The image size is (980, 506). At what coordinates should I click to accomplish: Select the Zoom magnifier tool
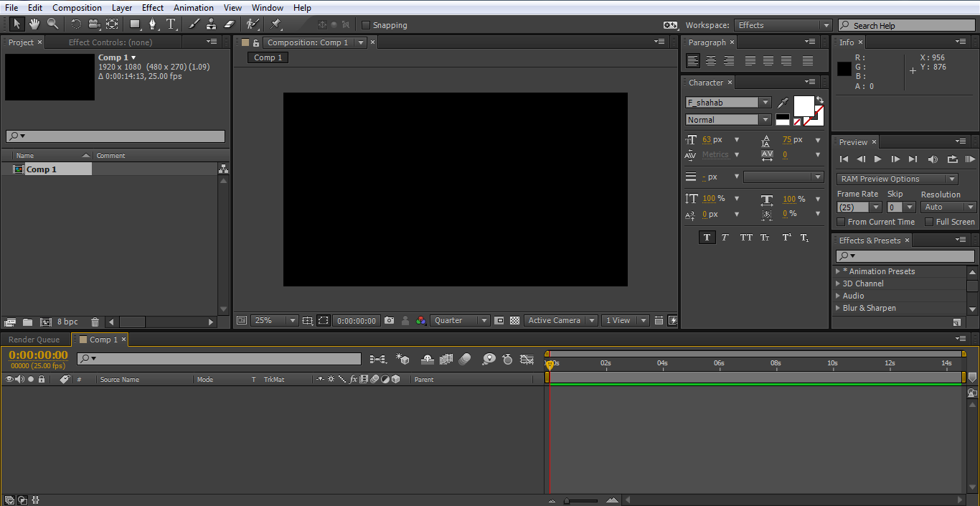[x=52, y=24]
